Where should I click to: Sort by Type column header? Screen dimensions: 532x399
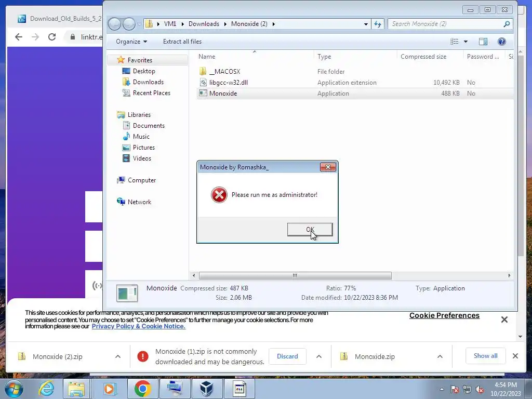324,56
